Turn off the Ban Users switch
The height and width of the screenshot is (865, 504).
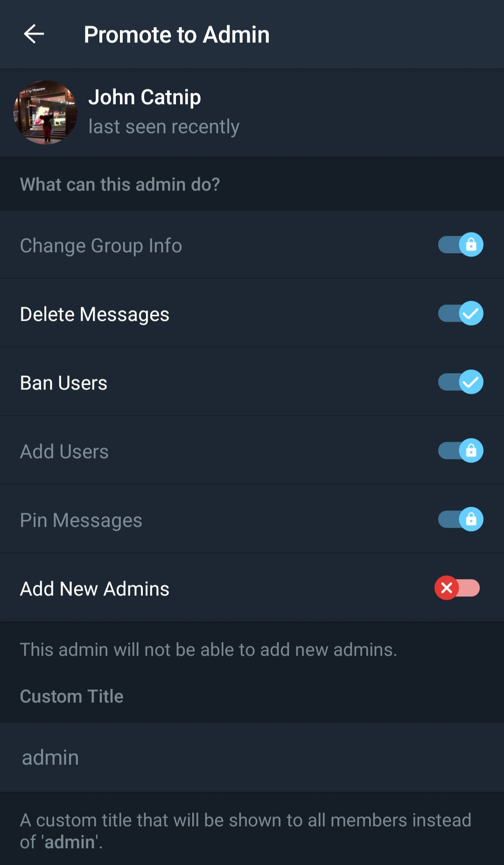[460, 382]
